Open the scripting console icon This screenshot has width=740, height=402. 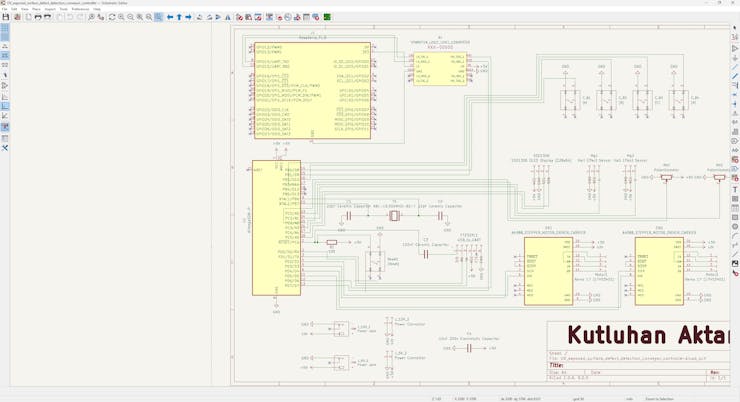pos(327,17)
